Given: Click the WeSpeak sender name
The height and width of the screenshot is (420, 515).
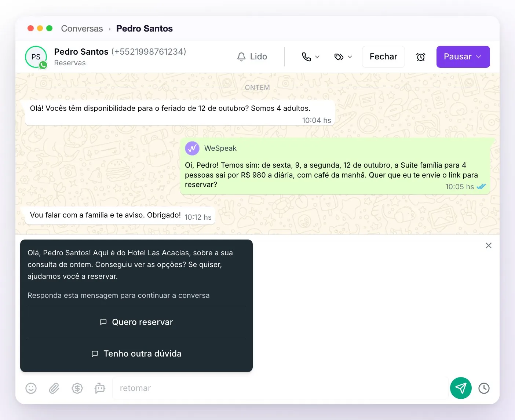Looking at the screenshot, I should (220, 148).
